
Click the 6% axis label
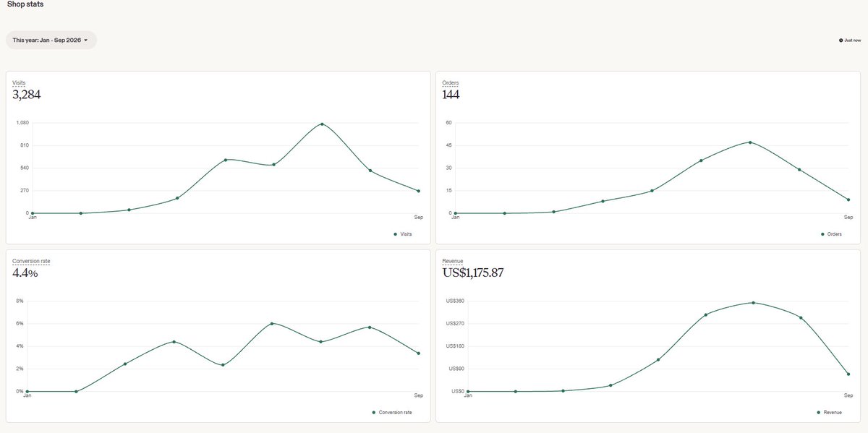click(20, 323)
